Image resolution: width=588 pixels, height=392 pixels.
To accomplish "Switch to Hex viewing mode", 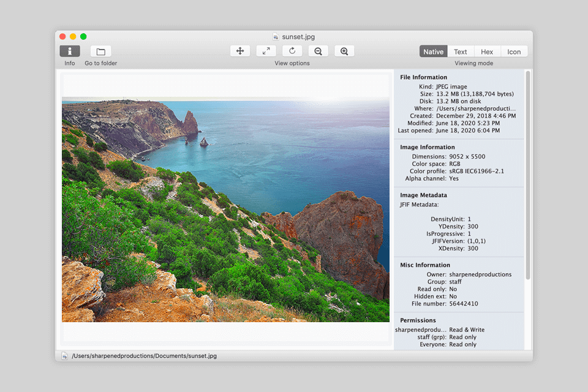I will tap(487, 52).
